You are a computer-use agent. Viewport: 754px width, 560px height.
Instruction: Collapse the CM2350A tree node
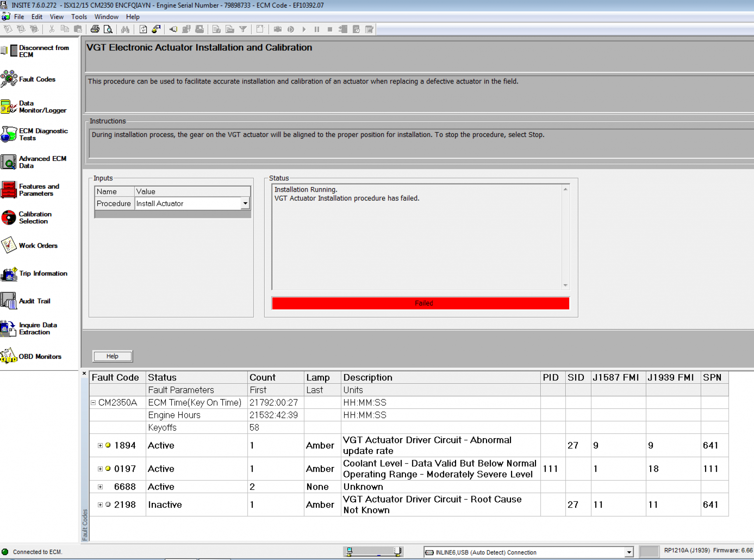click(x=94, y=402)
